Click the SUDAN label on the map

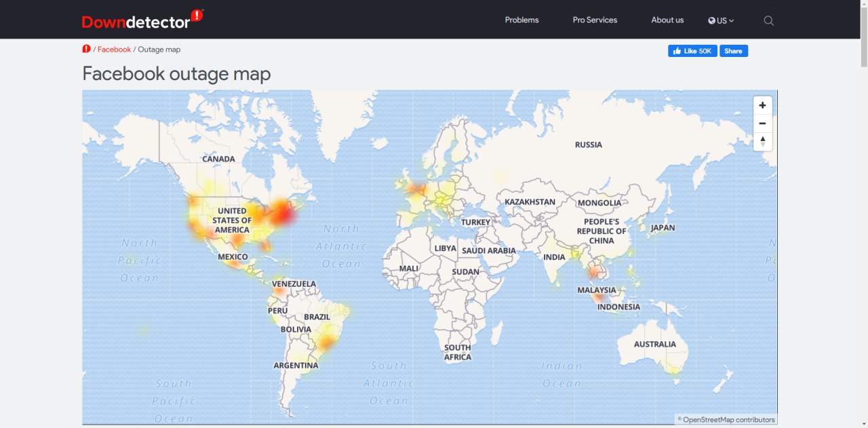pos(466,271)
